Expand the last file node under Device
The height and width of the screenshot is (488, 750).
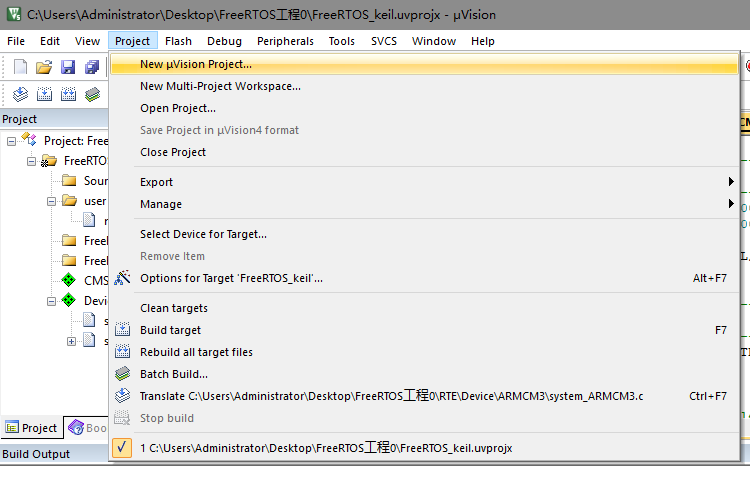(x=71, y=341)
